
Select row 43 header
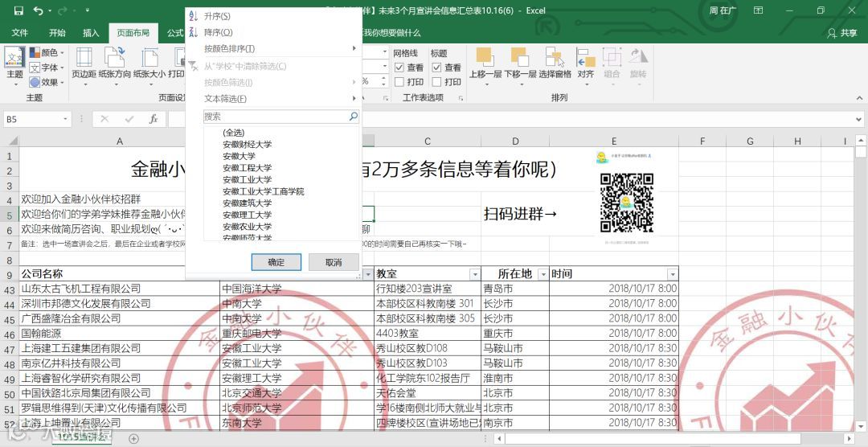[10, 289]
